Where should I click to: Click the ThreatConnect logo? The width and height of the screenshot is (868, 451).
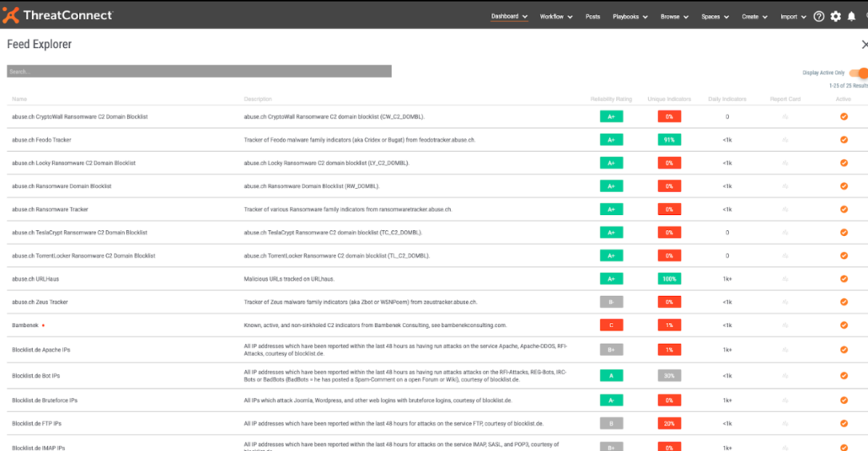tap(57, 15)
